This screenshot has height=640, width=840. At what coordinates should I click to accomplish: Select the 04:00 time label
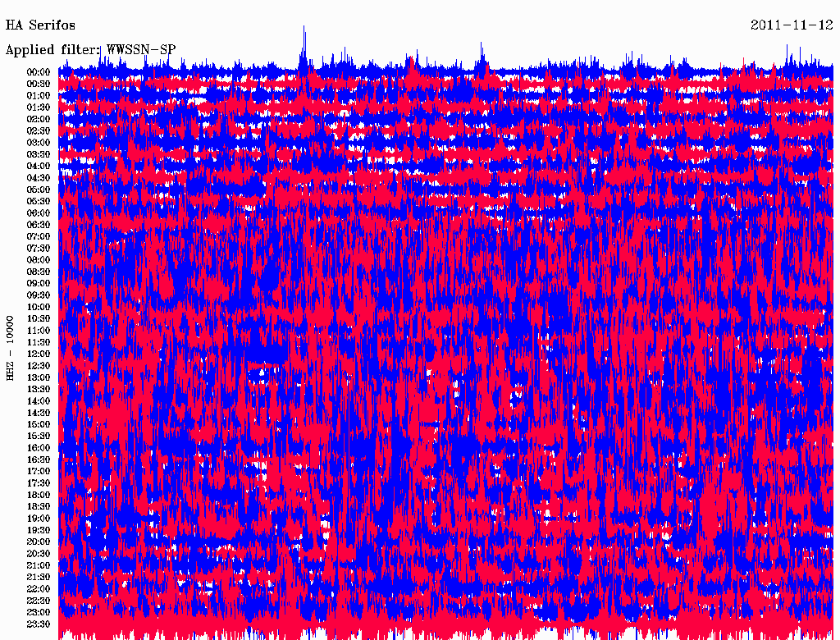coord(39,167)
